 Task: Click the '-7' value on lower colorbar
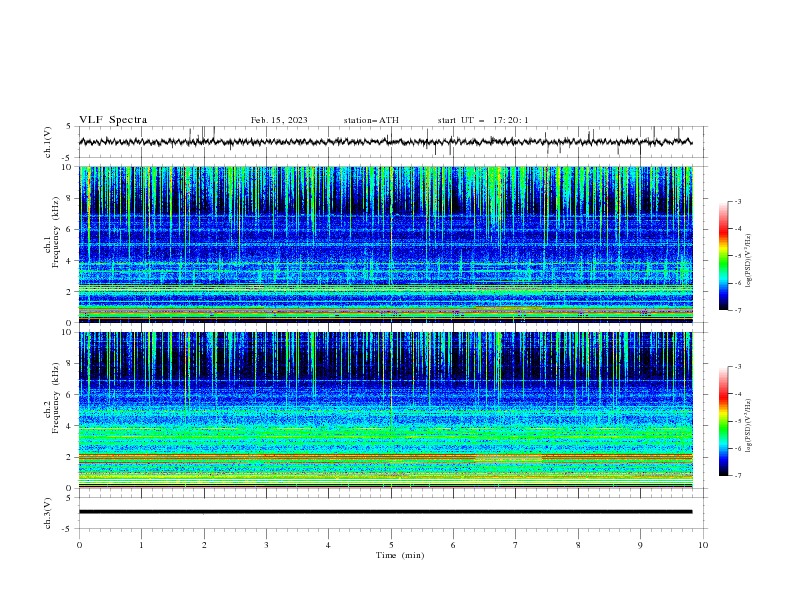pos(737,476)
